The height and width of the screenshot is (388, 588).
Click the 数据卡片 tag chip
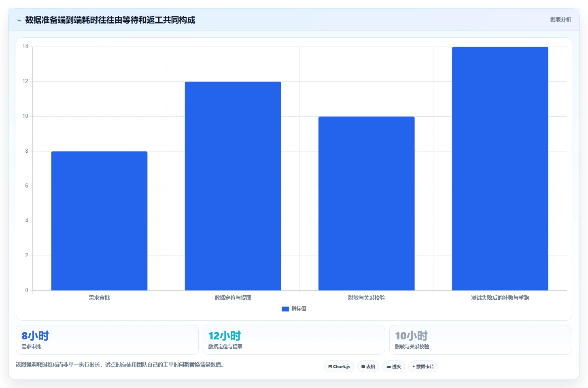[x=423, y=367]
